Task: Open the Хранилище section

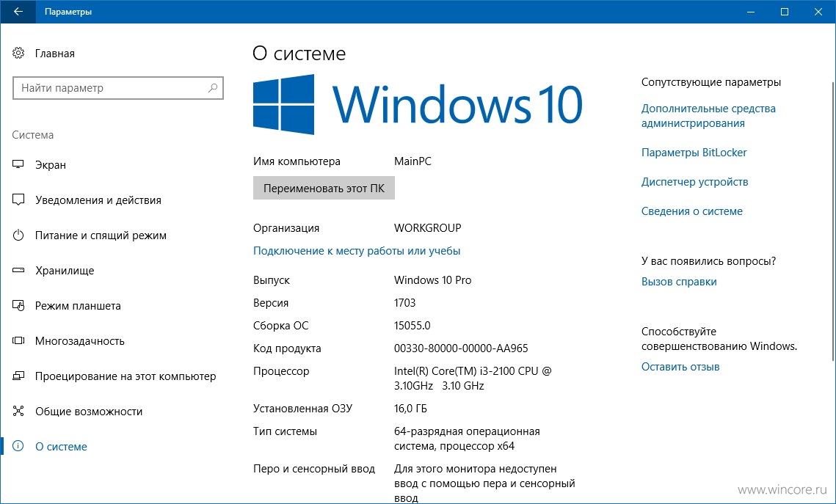Action: click(65, 271)
